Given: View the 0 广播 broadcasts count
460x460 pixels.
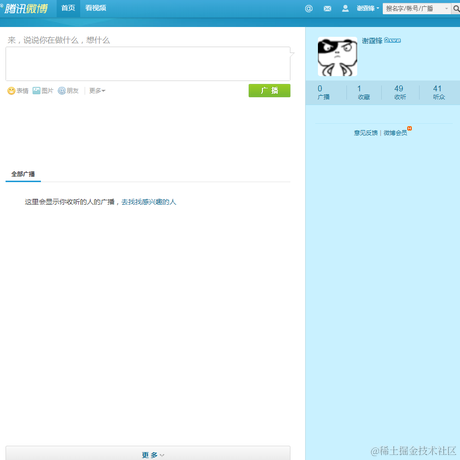Looking at the screenshot, I should click(323, 92).
